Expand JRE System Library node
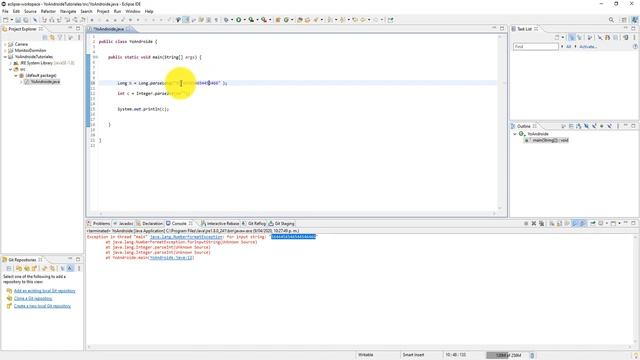This screenshot has height=360, width=640. tap(11, 63)
